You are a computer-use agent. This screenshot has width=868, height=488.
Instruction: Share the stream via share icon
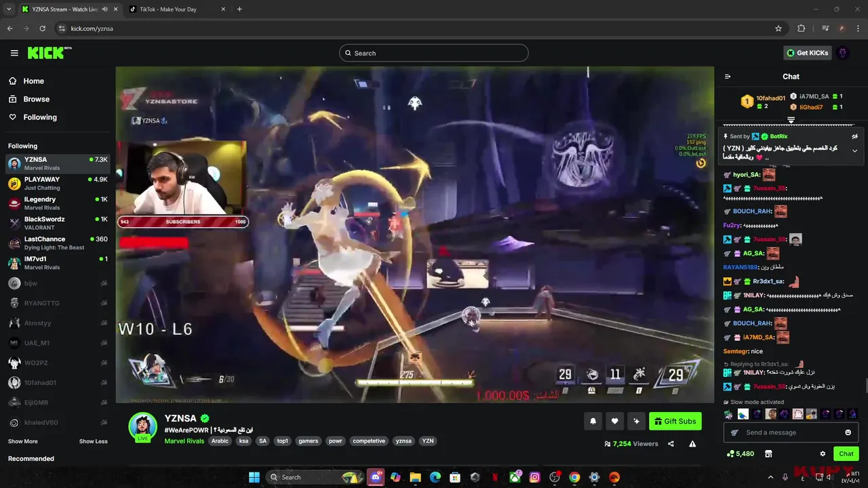pos(671,444)
